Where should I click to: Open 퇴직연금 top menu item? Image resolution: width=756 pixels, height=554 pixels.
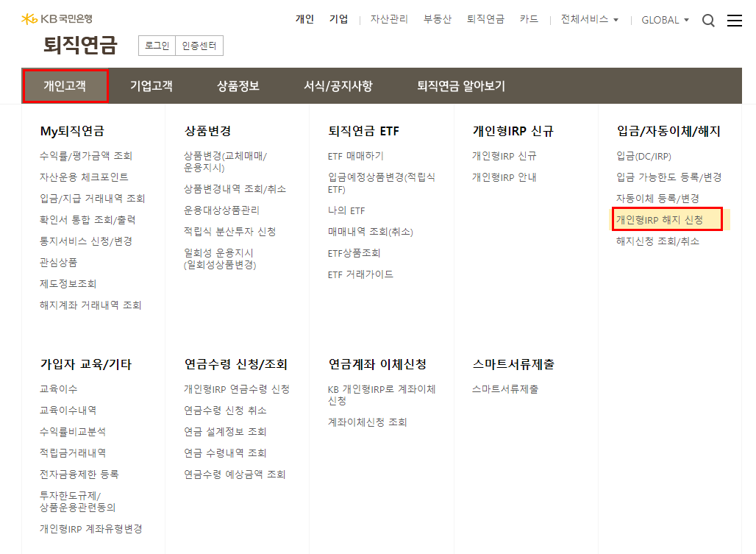[x=485, y=19]
